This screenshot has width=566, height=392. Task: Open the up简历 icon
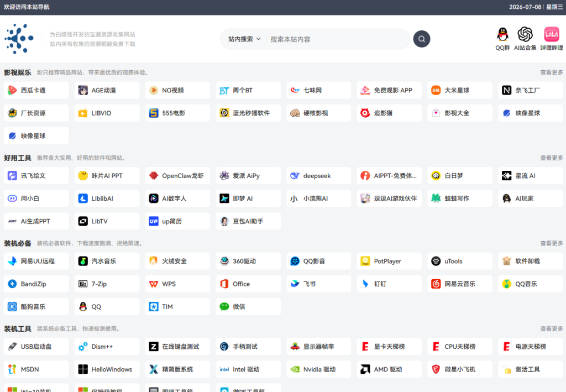(154, 221)
